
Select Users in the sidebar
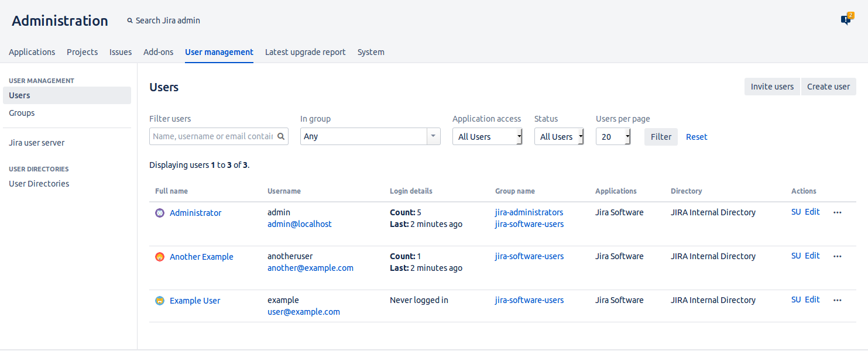tap(67, 95)
